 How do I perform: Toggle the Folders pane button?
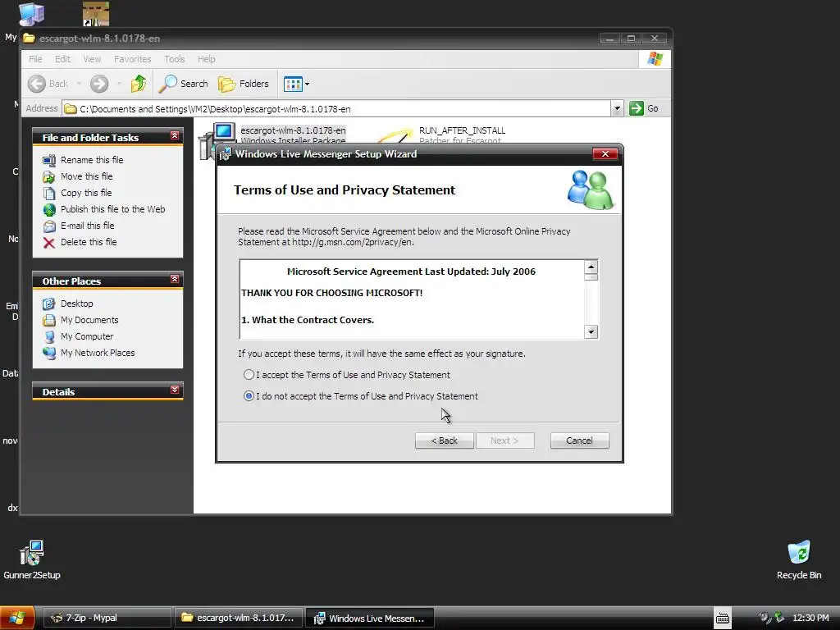point(243,84)
